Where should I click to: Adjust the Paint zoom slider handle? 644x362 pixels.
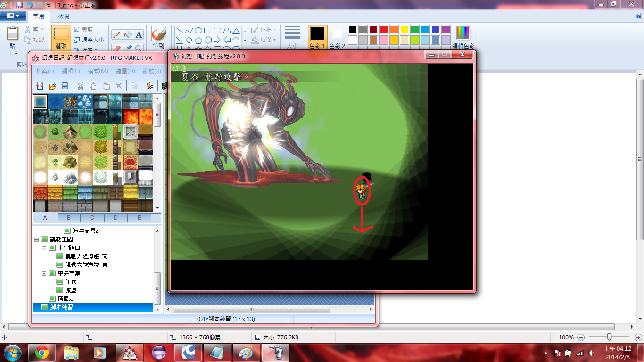tap(610, 337)
